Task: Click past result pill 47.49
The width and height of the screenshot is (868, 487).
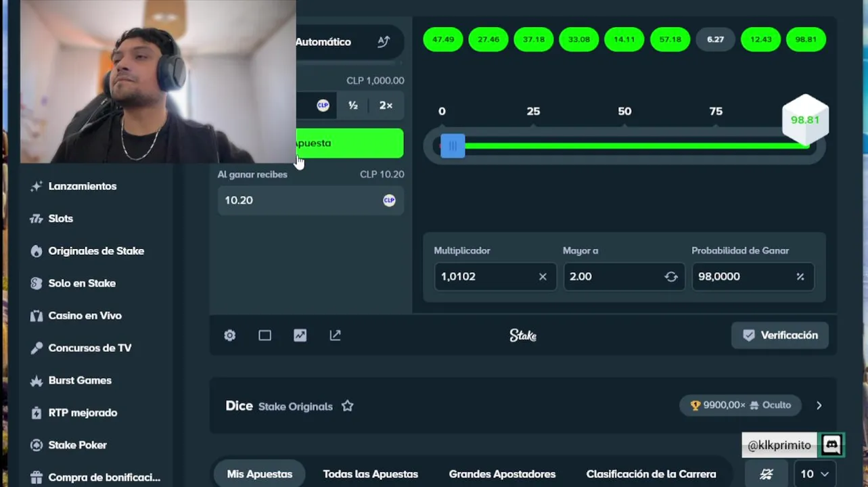Action: pos(443,39)
